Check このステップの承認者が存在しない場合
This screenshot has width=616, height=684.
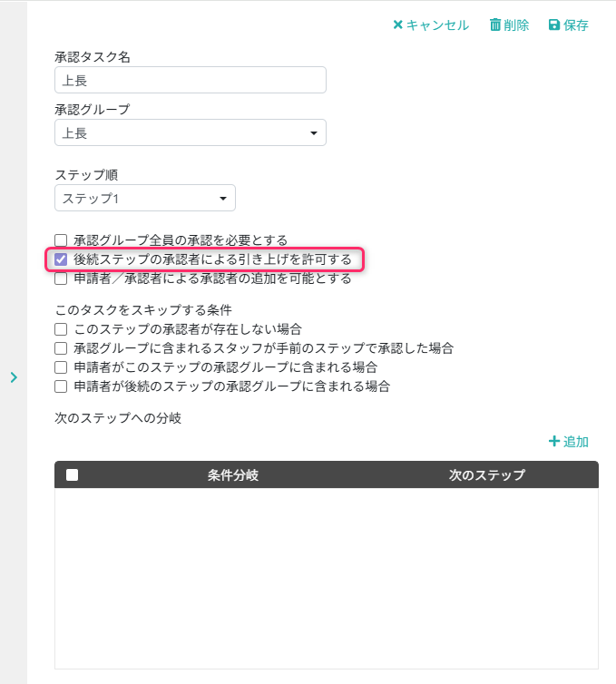tap(61, 328)
